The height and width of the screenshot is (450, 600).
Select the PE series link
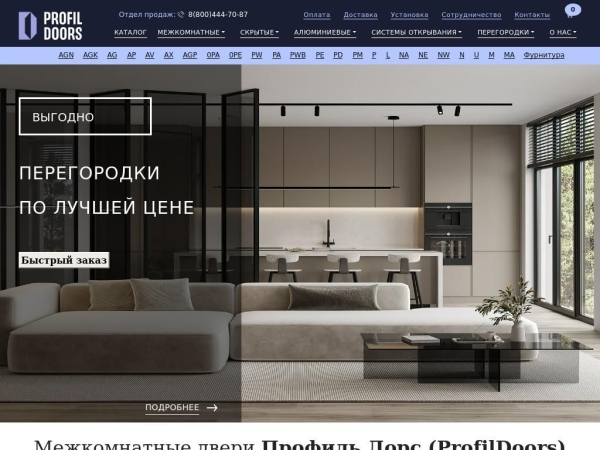(320, 55)
